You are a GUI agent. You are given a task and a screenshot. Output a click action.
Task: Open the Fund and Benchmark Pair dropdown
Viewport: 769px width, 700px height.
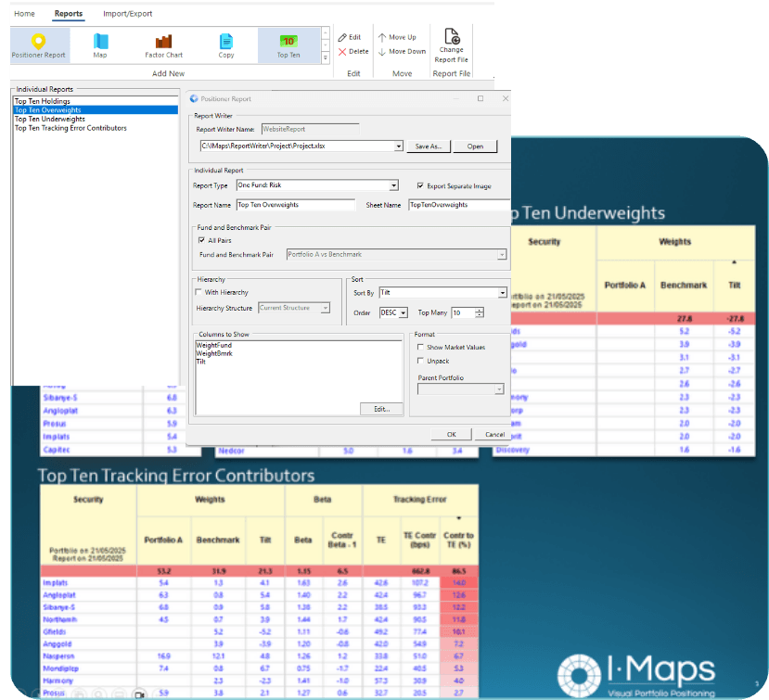point(502,254)
